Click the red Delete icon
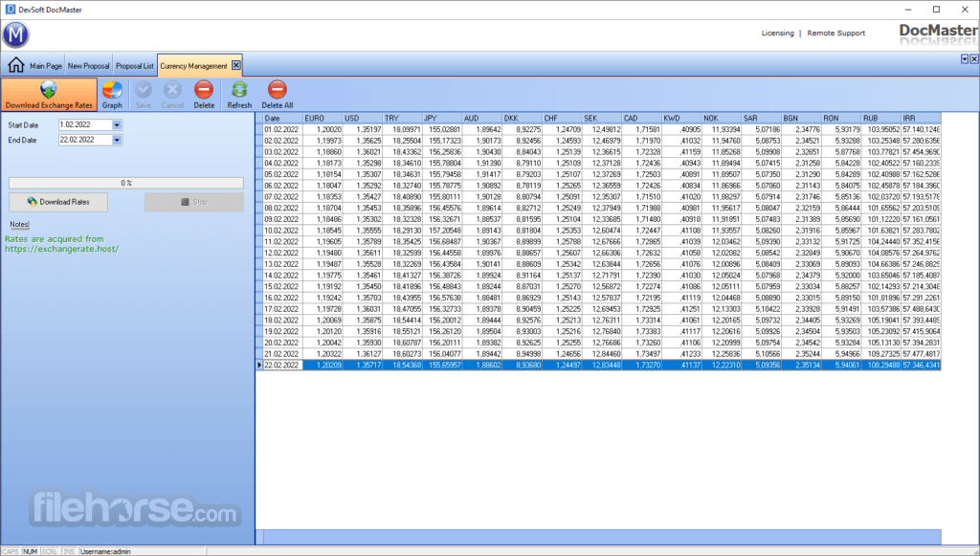Viewport: 980px width, 556px height. click(x=204, y=95)
